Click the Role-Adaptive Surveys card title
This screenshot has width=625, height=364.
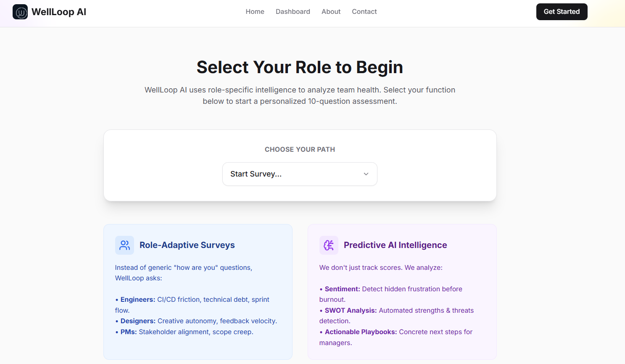187,245
